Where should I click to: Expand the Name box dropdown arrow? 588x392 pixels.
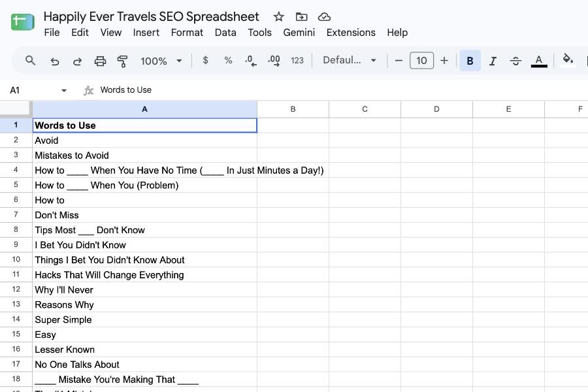(64, 90)
